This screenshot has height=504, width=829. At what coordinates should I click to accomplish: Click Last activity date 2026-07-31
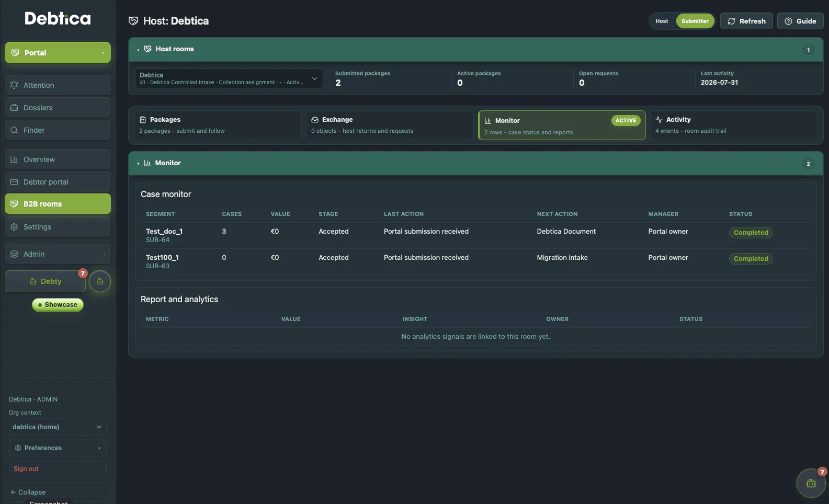(x=719, y=83)
